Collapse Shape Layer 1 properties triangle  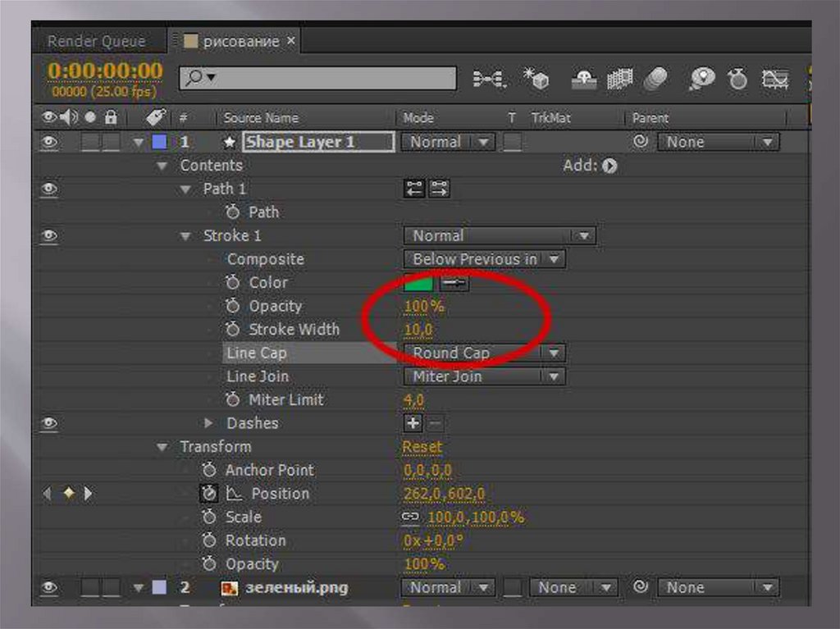[x=138, y=142]
